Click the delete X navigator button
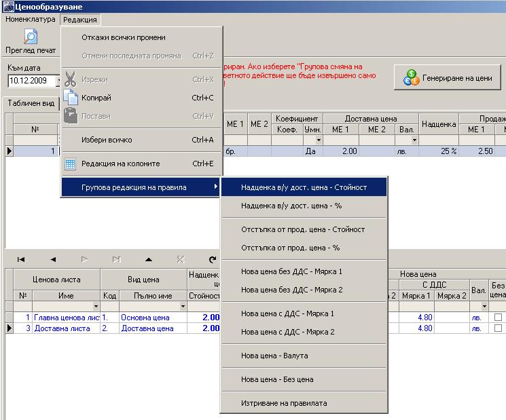The image size is (506, 420). (181, 259)
